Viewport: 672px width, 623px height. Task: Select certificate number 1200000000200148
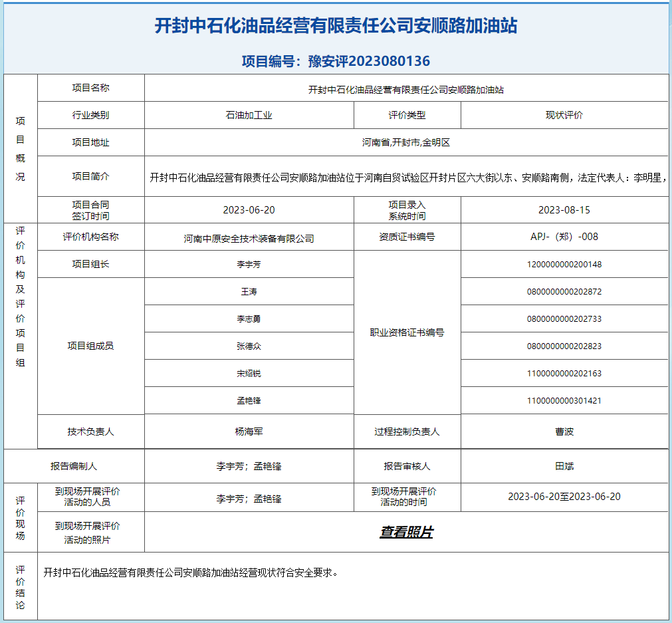[564, 265]
